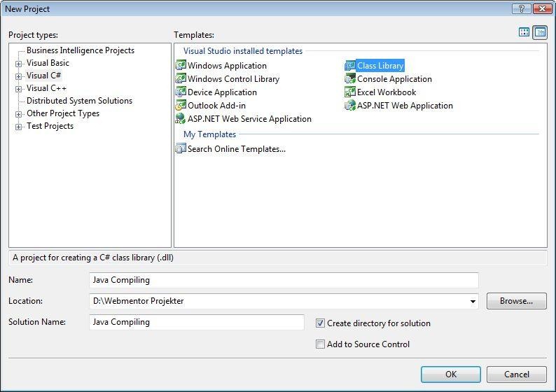
Task: Click the Search Online Templates icon
Action: point(181,148)
